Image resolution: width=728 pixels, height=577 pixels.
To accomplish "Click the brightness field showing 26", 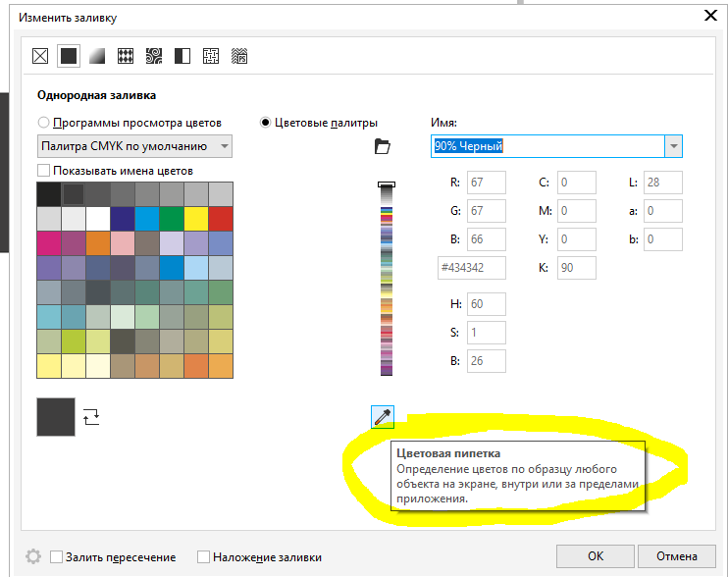I will [486, 361].
